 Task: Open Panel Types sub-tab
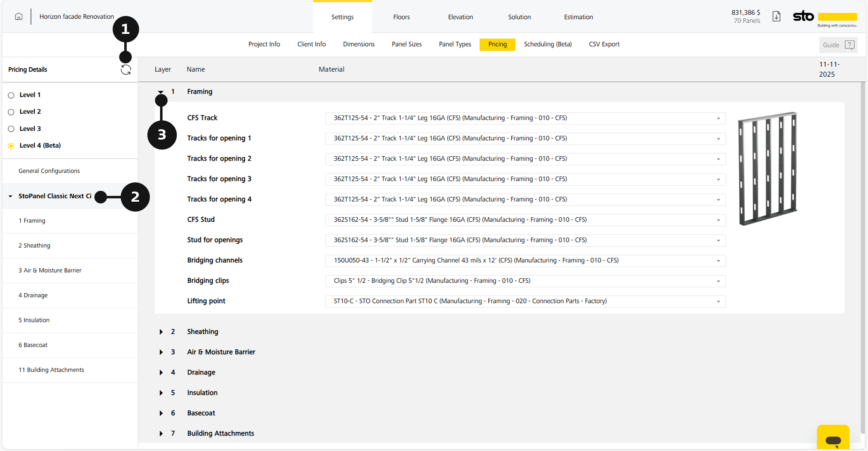tap(455, 44)
